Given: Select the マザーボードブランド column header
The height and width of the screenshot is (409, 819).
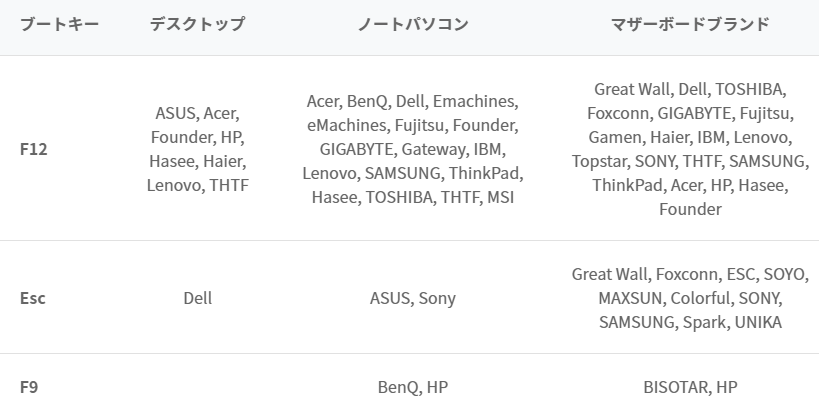Looking at the screenshot, I should 690,25.
